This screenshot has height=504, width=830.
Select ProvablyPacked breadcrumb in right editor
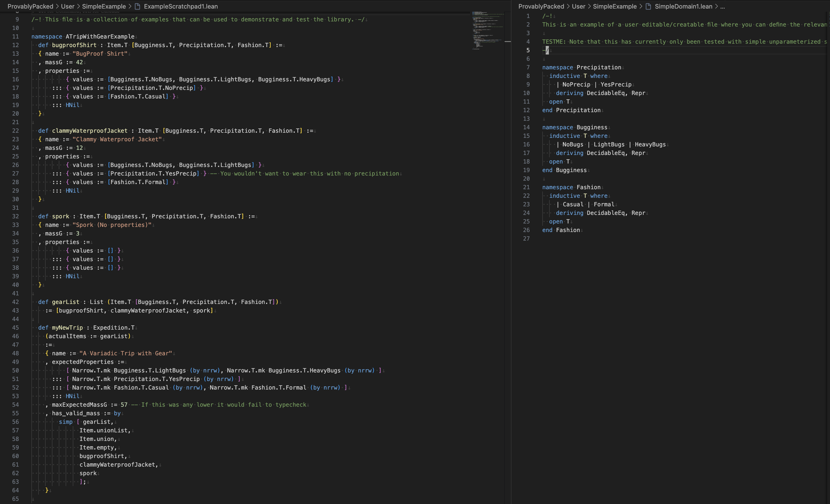coord(541,6)
